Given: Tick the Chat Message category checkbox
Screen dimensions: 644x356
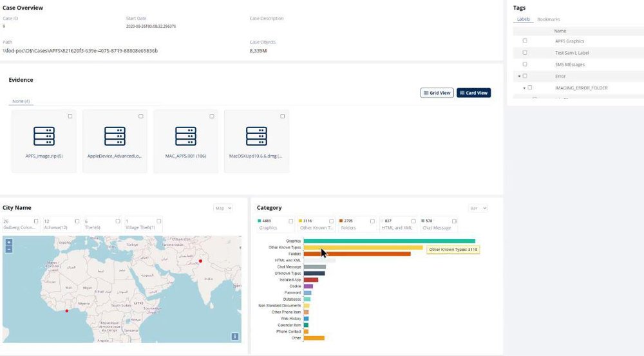Looking at the screenshot, I should 454,221.
